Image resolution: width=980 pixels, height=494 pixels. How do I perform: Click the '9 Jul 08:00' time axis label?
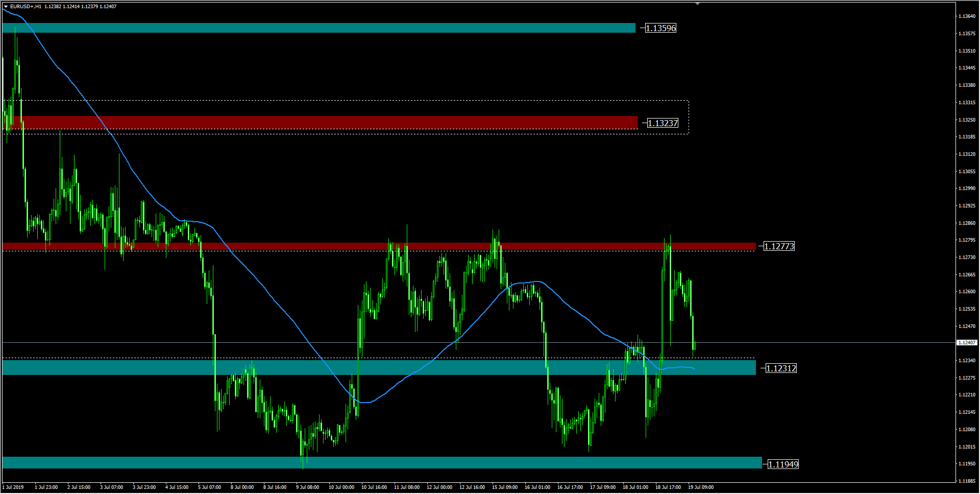click(x=308, y=487)
